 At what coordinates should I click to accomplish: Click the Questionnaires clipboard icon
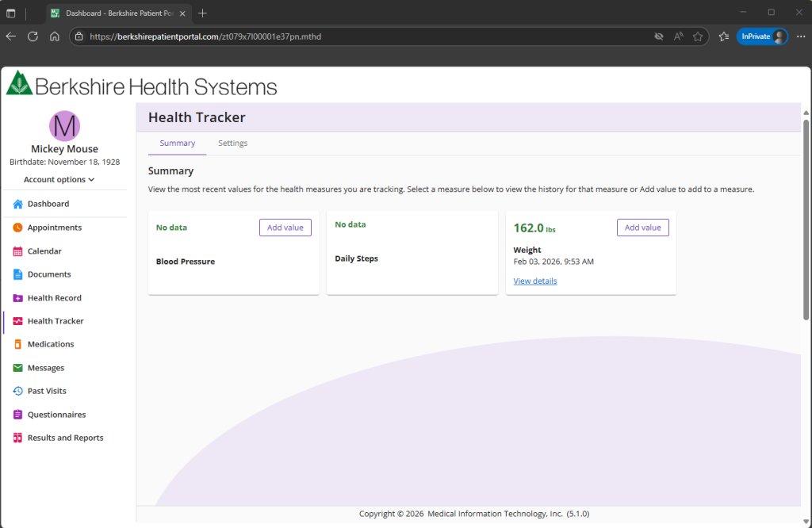pos(18,415)
